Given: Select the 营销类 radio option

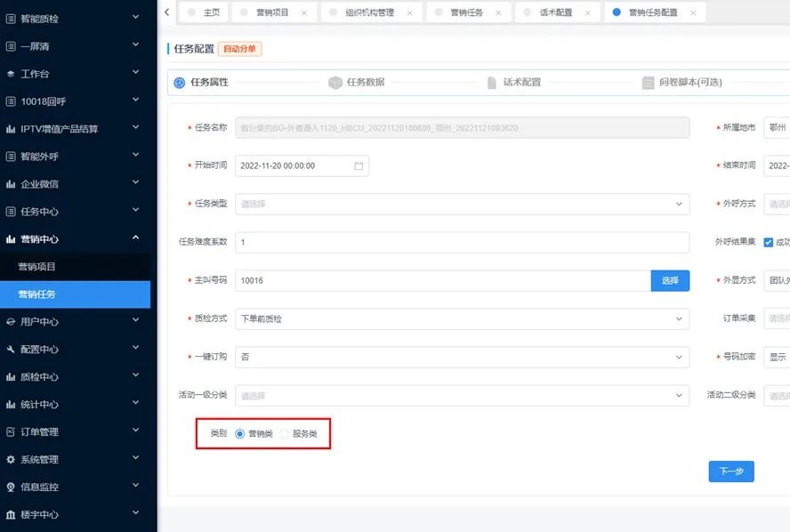Looking at the screenshot, I should click(x=240, y=434).
